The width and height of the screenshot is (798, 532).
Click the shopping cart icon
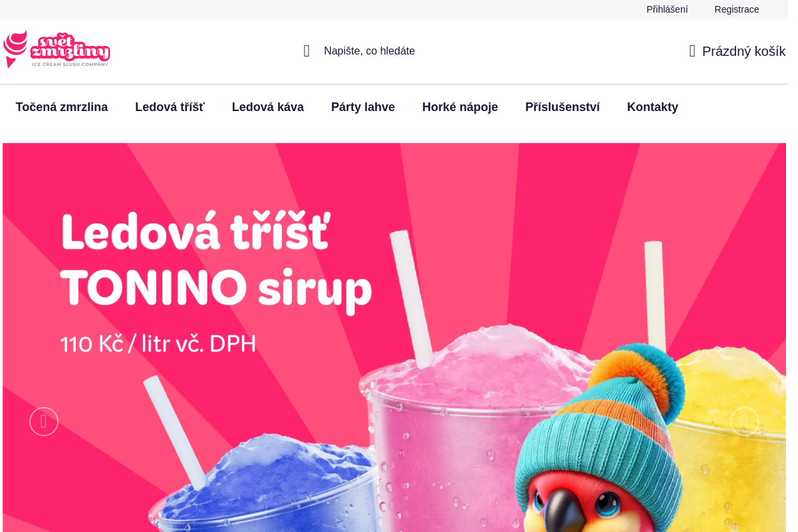[x=692, y=51]
